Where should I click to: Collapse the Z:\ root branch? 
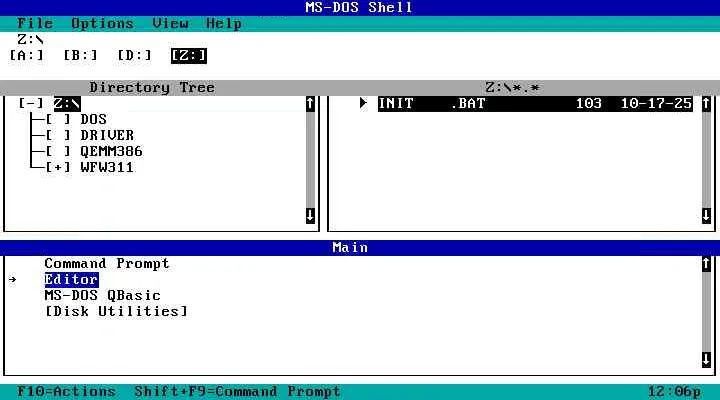(31, 104)
